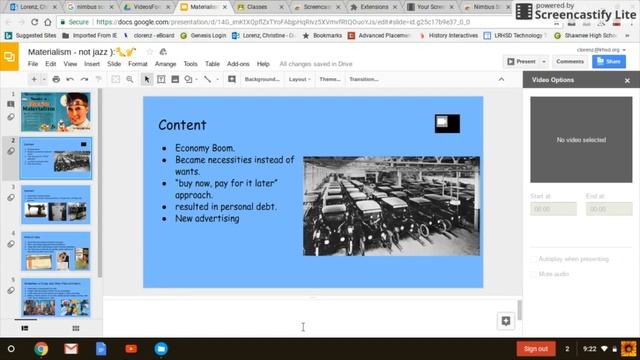Select the embedded video on slide
This screenshot has height=360, width=640.
[x=447, y=123]
